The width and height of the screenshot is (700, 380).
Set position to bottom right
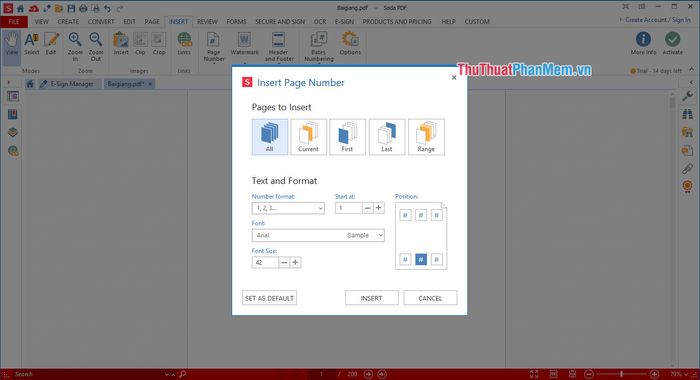pos(437,259)
